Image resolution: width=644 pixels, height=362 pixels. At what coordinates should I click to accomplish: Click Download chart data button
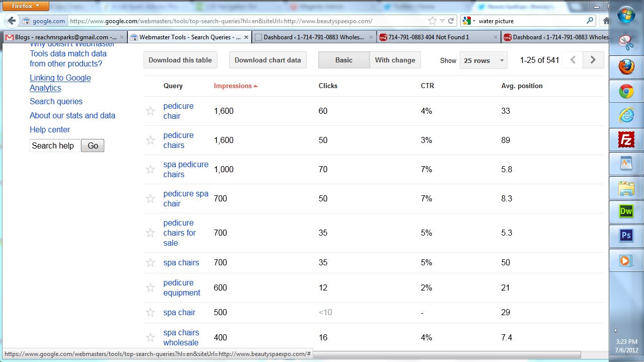267,60
